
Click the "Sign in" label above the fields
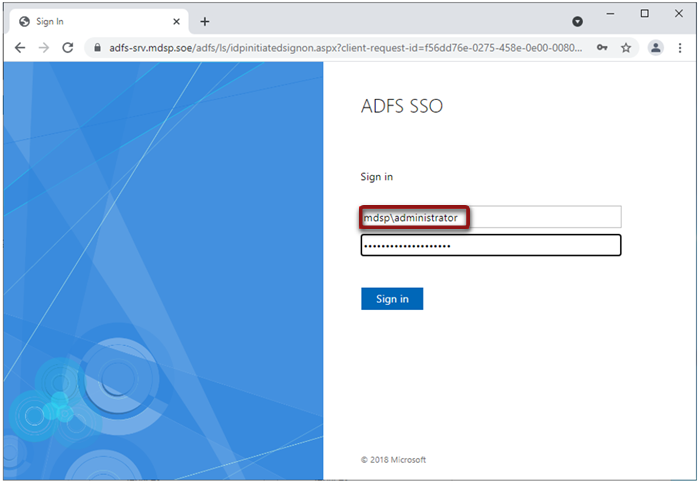[377, 177]
